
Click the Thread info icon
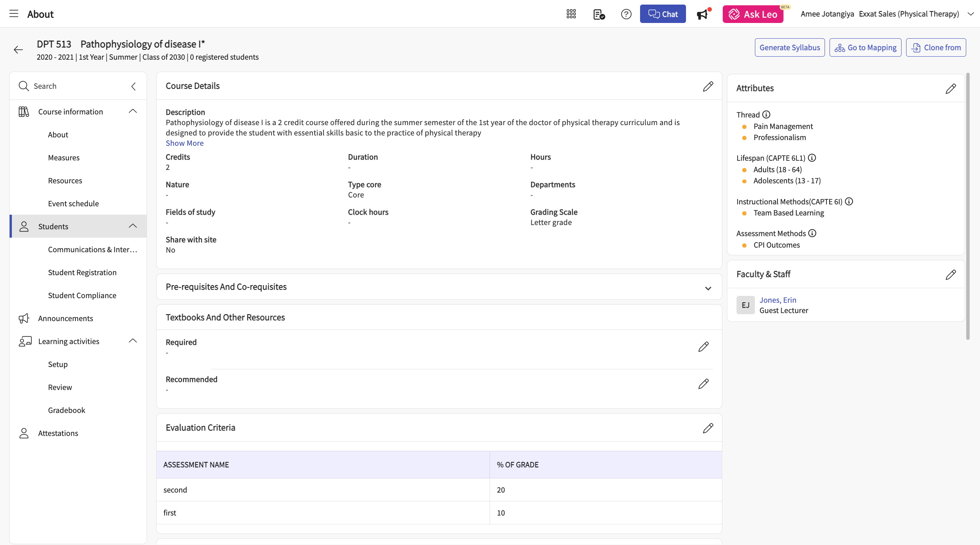tap(766, 115)
